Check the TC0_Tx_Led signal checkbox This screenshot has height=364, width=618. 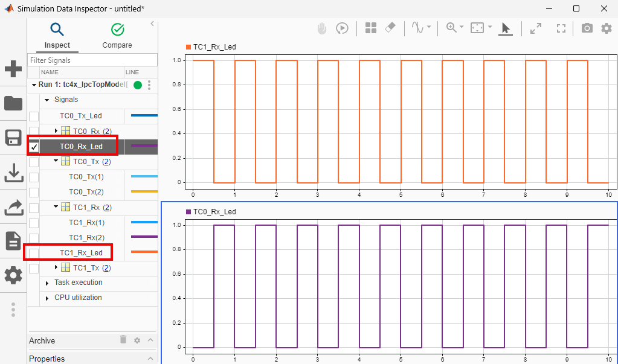34,116
